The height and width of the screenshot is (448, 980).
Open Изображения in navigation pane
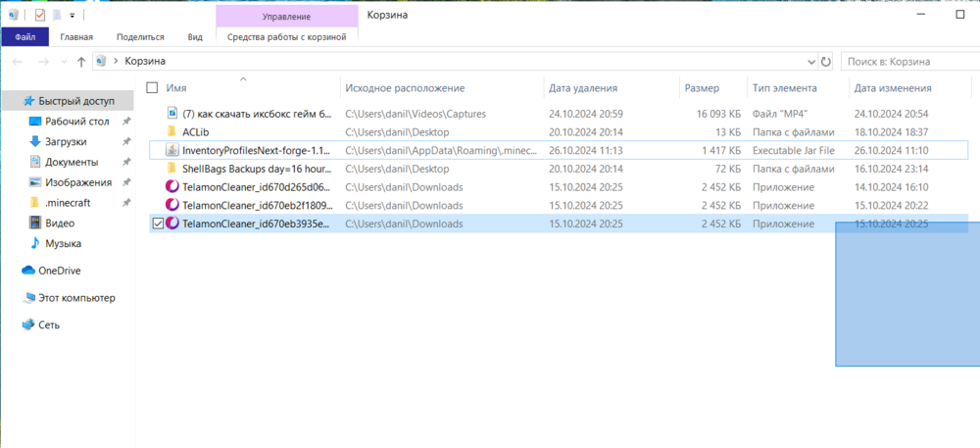(x=78, y=182)
